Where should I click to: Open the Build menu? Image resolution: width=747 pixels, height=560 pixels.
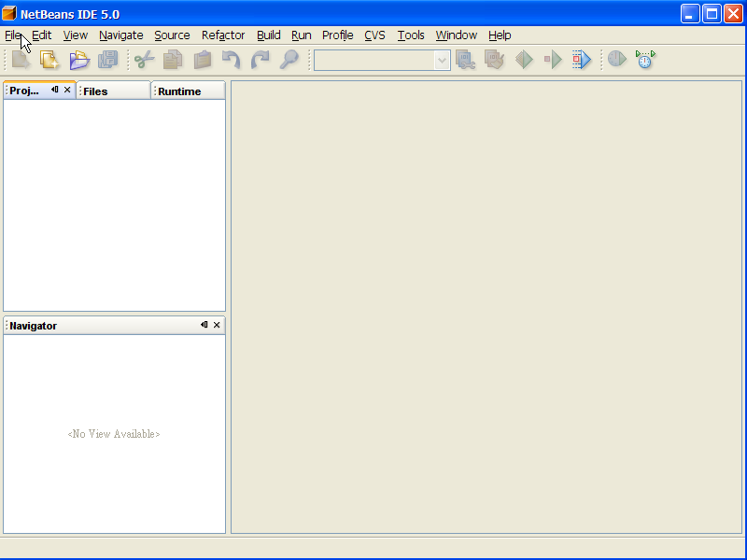[x=268, y=35]
